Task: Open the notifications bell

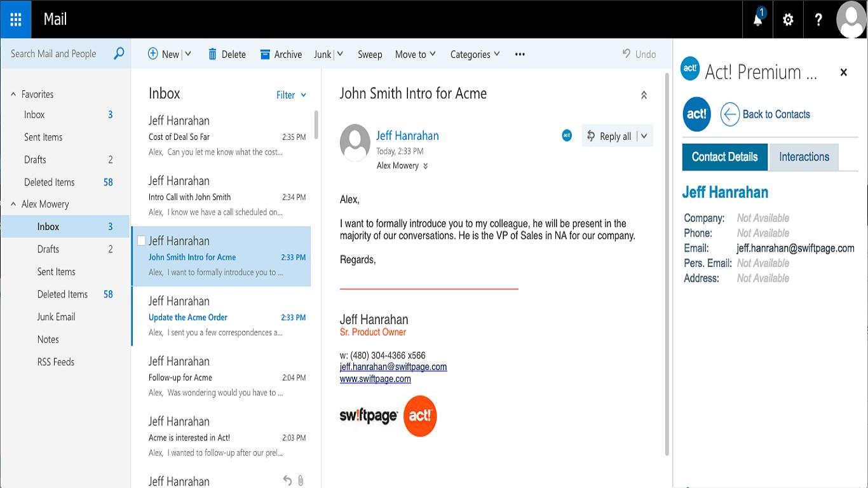Action: (758, 19)
